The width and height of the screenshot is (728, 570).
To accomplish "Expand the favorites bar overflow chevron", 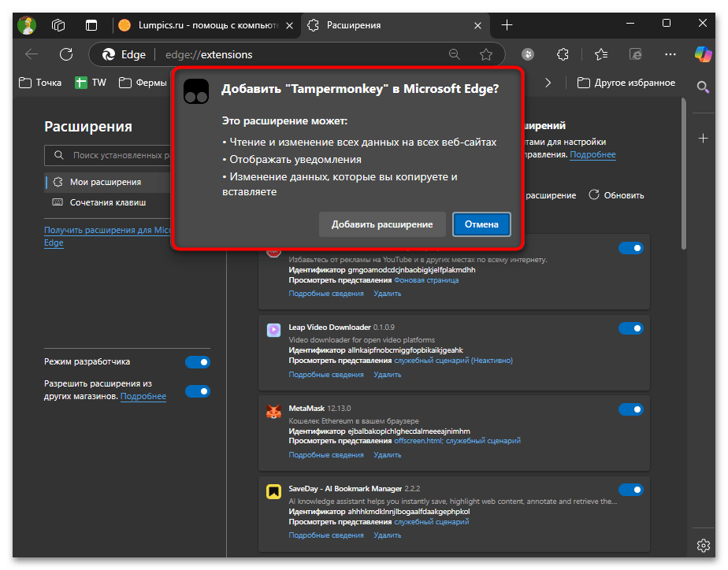I will pyautogui.click(x=548, y=83).
